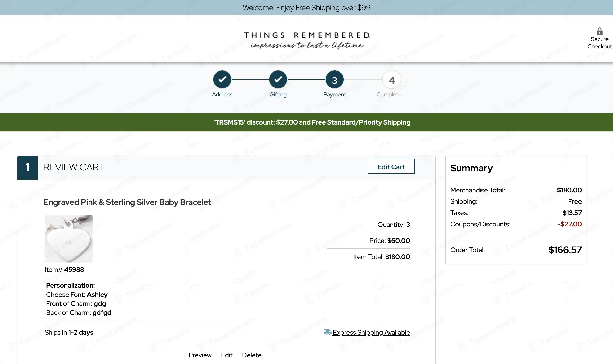This screenshot has width=613, height=364.
Task: Click the Front of Charm: gdg line
Action: point(76,304)
